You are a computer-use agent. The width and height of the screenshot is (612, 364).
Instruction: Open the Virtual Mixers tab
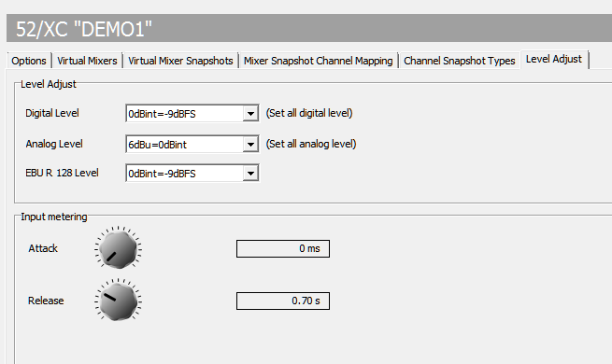click(x=87, y=61)
